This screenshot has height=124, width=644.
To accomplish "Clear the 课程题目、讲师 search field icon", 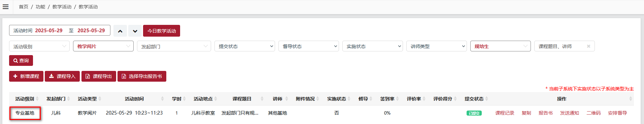I will pos(588,46).
